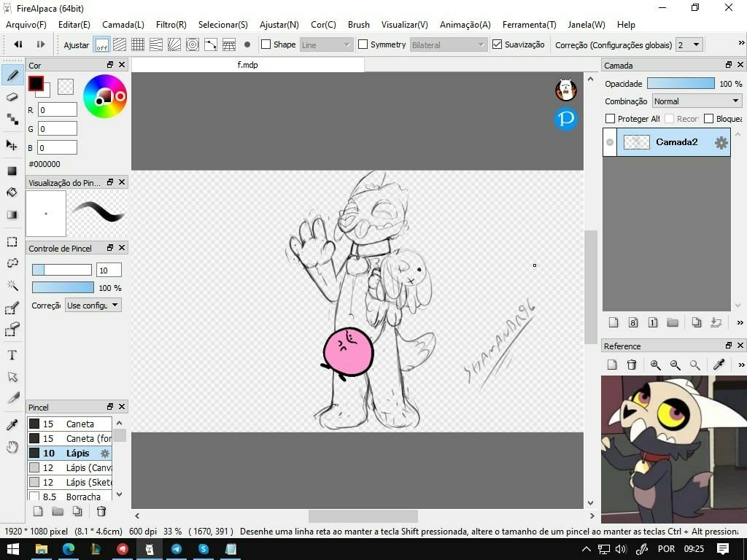747x560 pixels.
Task: Open the Combinação Normal dropdown
Action: tap(697, 101)
